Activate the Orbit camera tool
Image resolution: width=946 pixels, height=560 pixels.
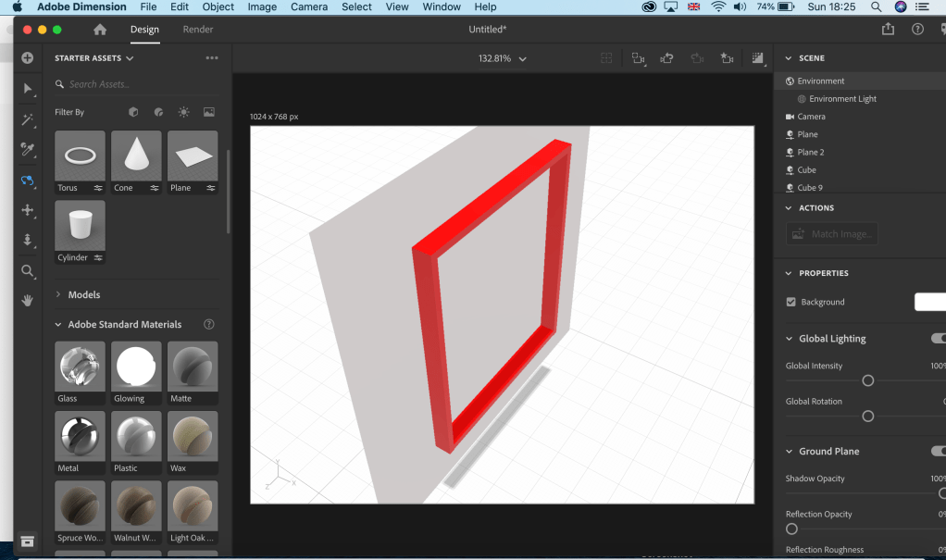pos(28,180)
